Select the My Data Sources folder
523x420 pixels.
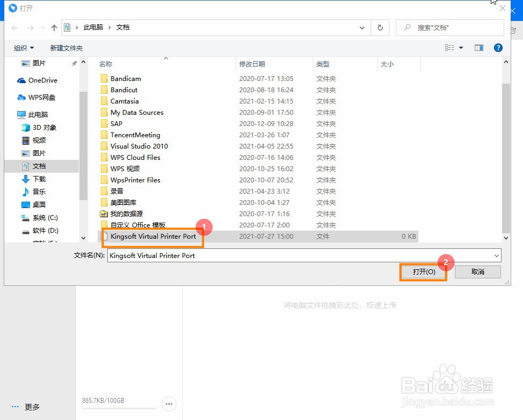tap(137, 113)
